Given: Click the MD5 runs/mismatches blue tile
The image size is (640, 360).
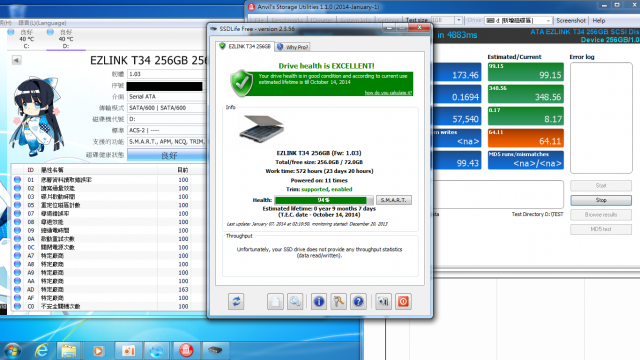Looking at the screenshot, I should [x=526, y=160].
